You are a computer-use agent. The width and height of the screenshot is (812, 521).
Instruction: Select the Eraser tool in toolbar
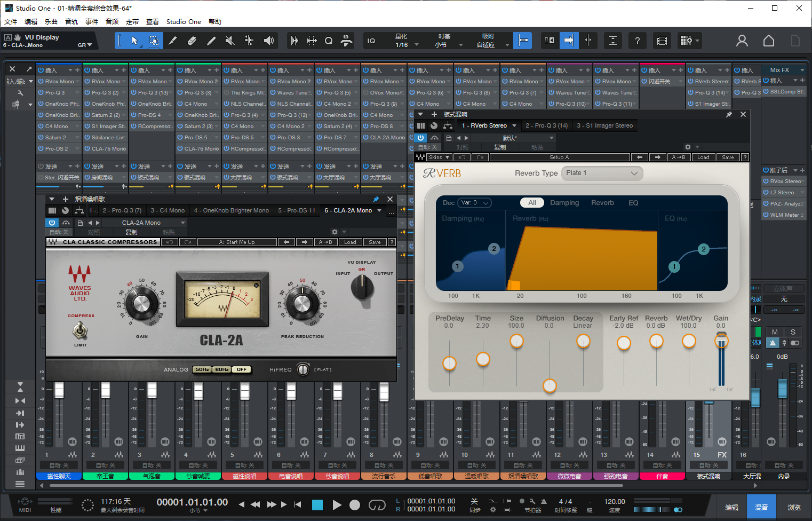(192, 41)
